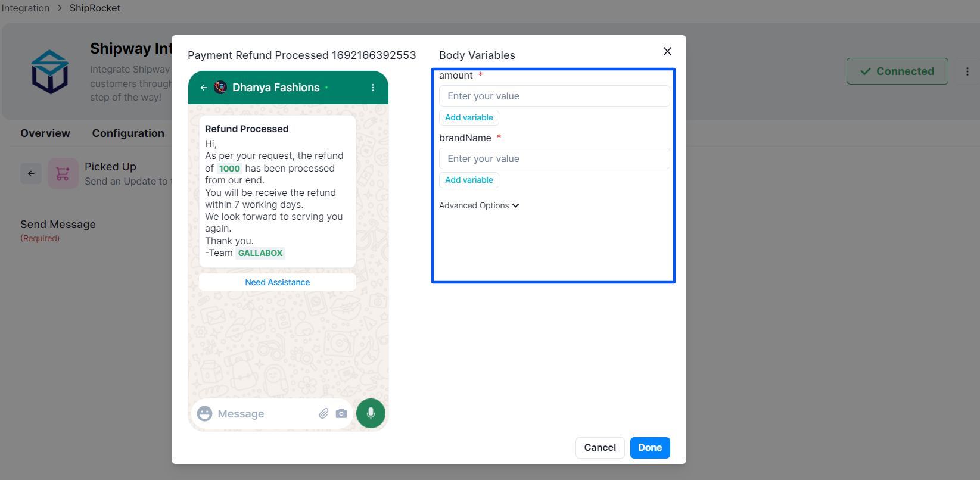Click Refund Processed message header
980x480 pixels.
[247, 129]
